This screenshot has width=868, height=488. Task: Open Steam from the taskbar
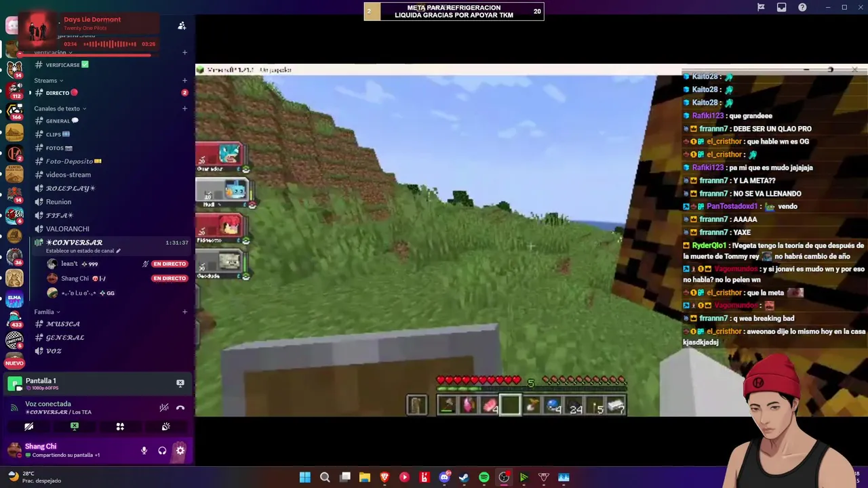[464, 477]
